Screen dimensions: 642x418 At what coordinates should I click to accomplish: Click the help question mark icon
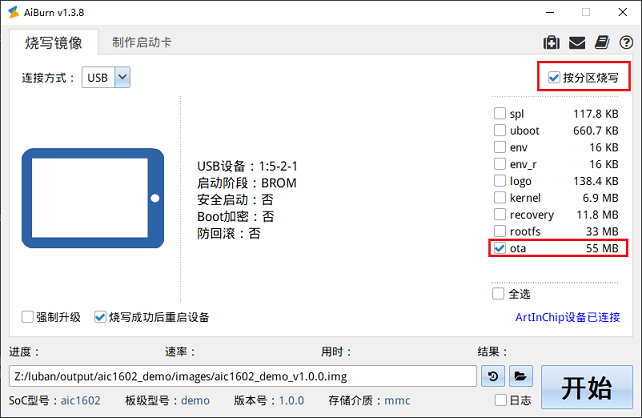point(625,43)
